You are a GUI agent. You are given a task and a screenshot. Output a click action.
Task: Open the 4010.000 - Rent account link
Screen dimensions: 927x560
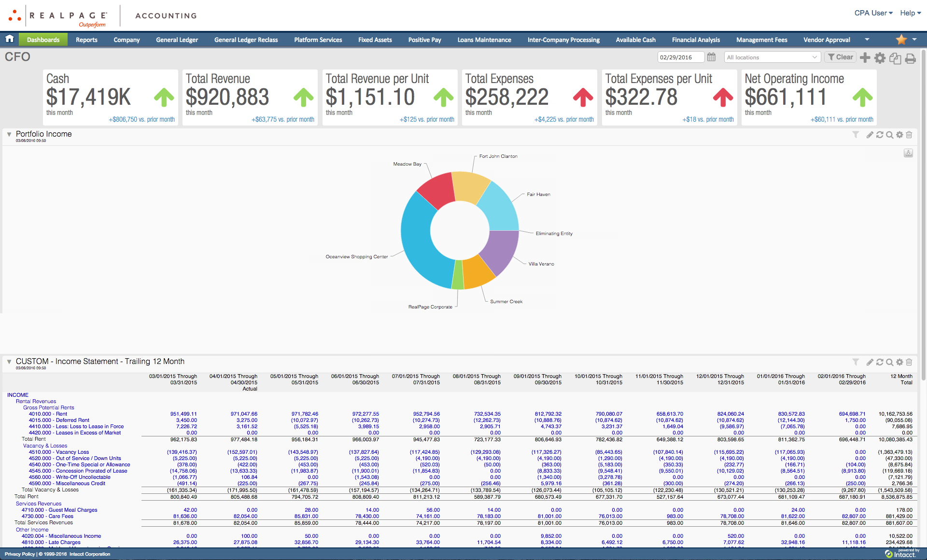click(x=48, y=414)
